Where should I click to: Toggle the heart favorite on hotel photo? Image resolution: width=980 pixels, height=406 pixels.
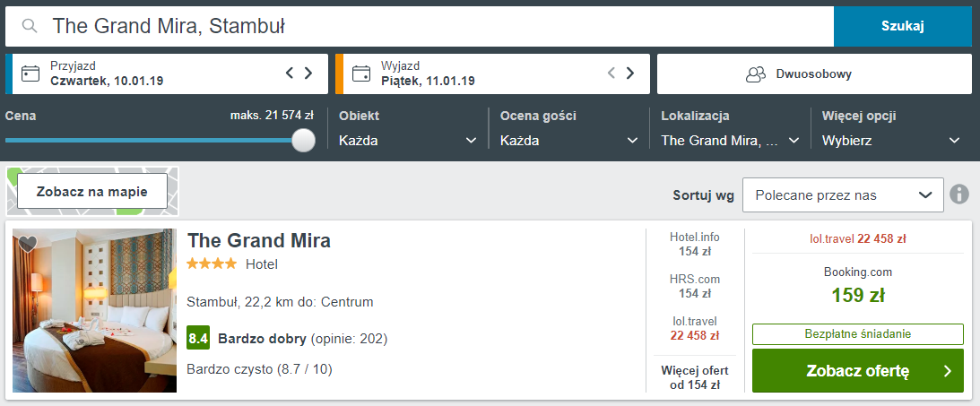point(27,243)
